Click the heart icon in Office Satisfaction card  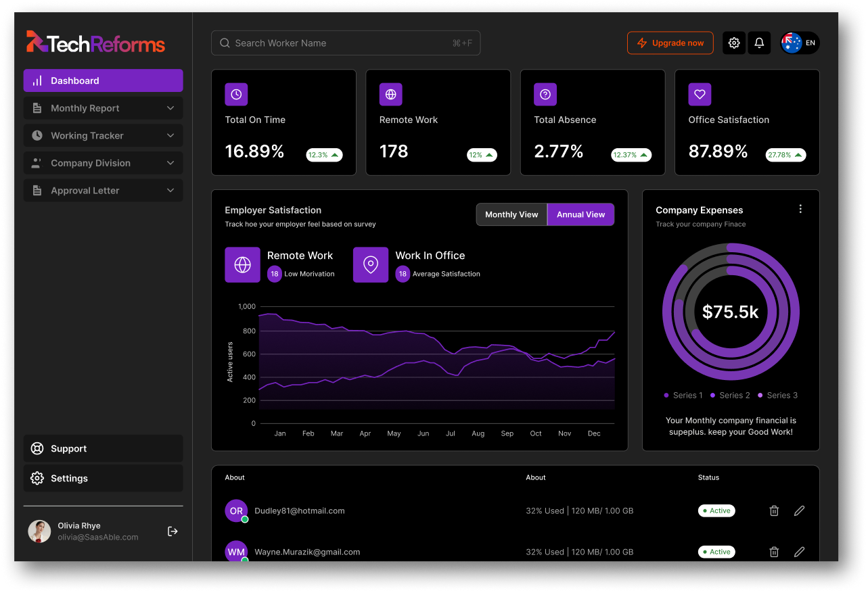[x=700, y=95]
